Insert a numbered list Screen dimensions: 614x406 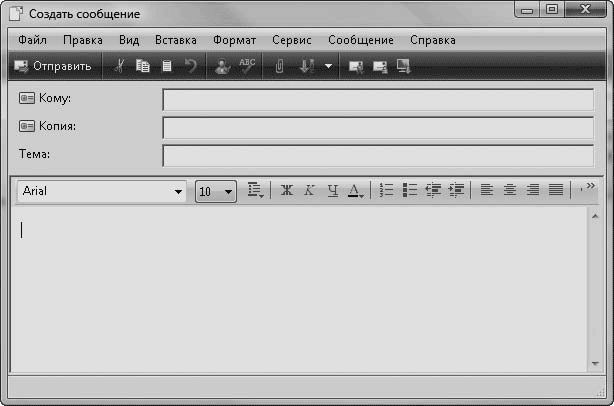pyautogui.click(x=388, y=190)
